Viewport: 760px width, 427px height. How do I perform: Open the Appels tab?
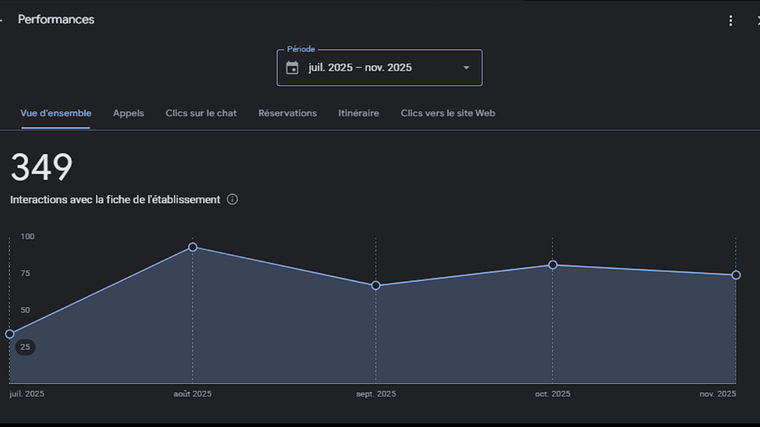[128, 113]
